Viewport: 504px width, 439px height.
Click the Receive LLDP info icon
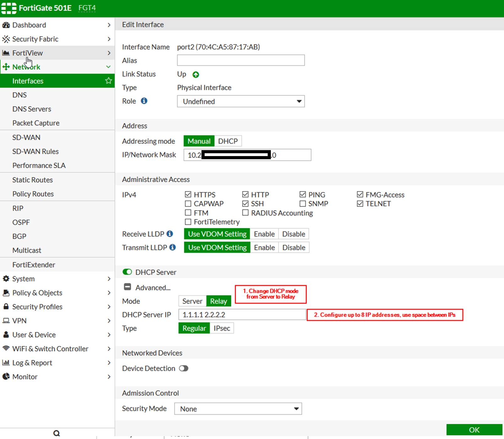tap(170, 234)
